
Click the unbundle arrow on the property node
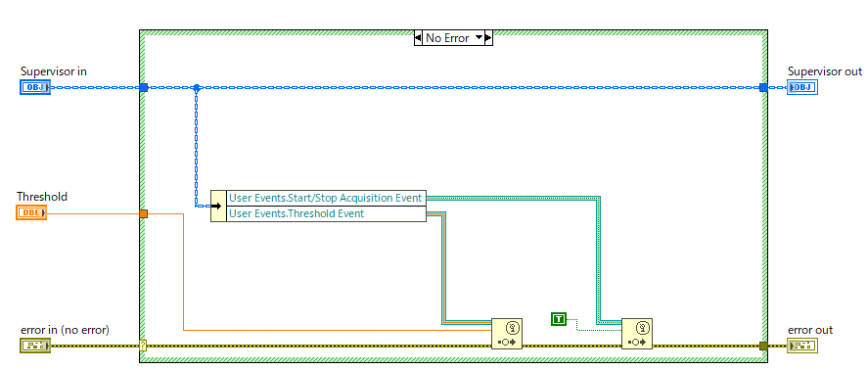pyautogui.click(x=218, y=206)
